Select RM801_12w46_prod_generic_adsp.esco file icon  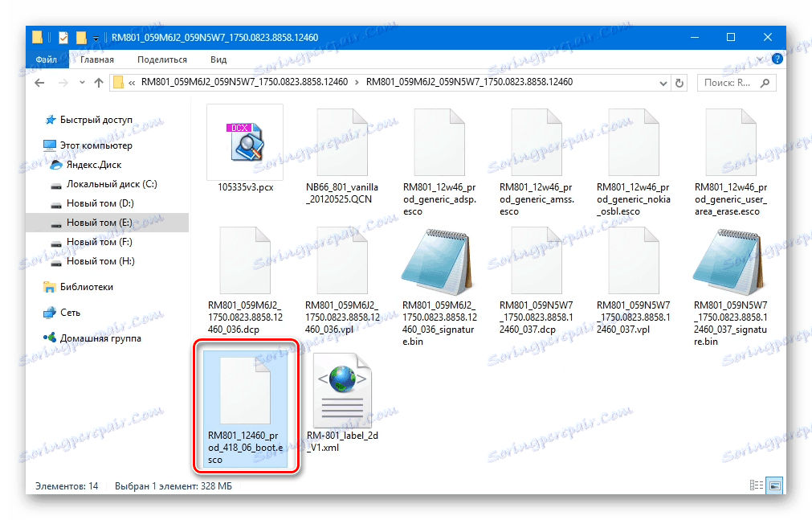click(x=439, y=142)
